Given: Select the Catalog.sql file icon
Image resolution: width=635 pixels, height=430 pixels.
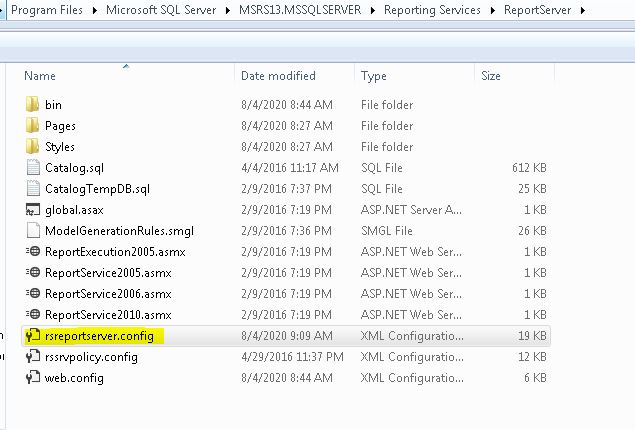Looking at the screenshot, I should click(x=32, y=168).
